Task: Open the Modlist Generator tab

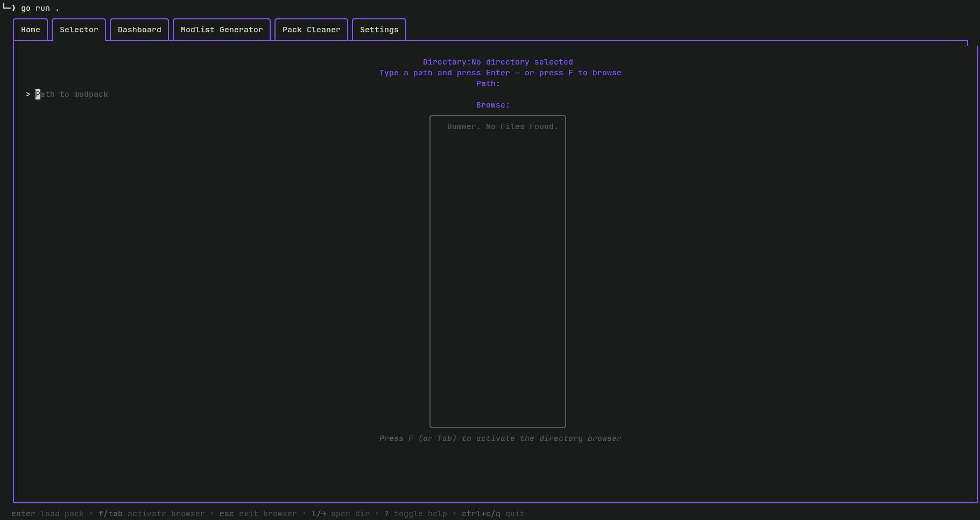Action: pyautogui.click(x=222, y=30)
